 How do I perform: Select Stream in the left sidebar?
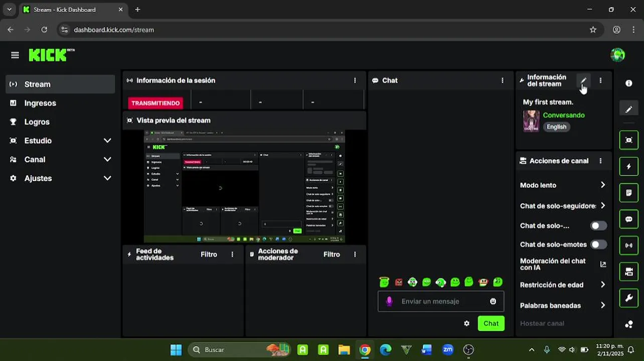coord(60,84)
